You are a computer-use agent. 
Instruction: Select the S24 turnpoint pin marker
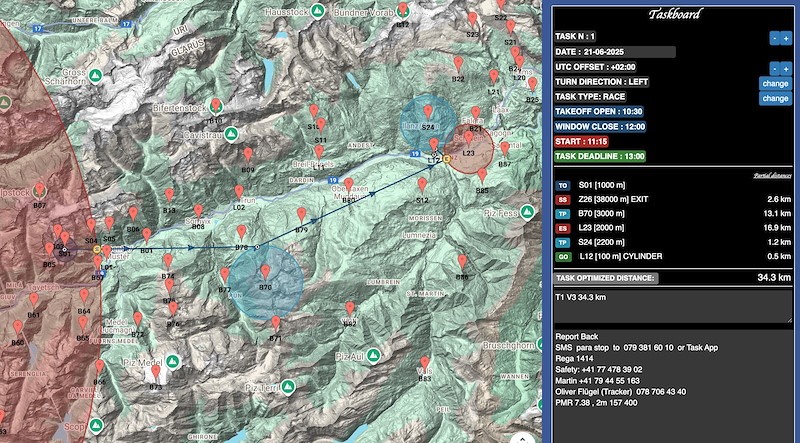429,111
